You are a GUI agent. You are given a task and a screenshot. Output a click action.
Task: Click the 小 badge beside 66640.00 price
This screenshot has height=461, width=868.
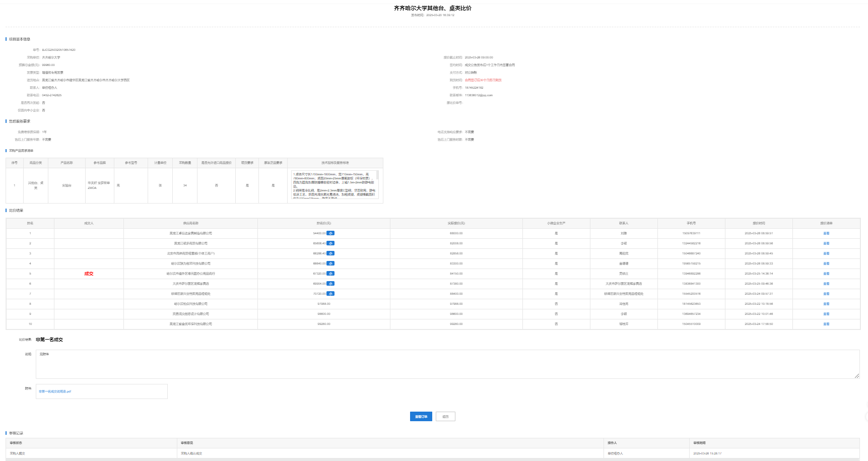point(330,264)
